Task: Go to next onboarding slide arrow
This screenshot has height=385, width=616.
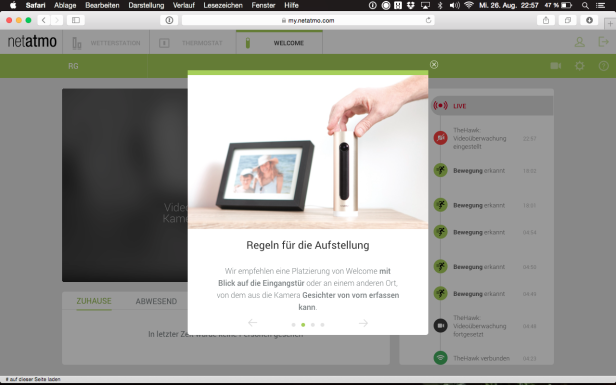Action: tap(363, 323)
